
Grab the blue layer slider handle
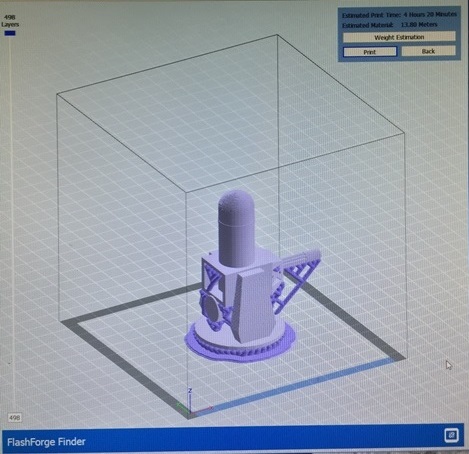(x=10, y=33)
